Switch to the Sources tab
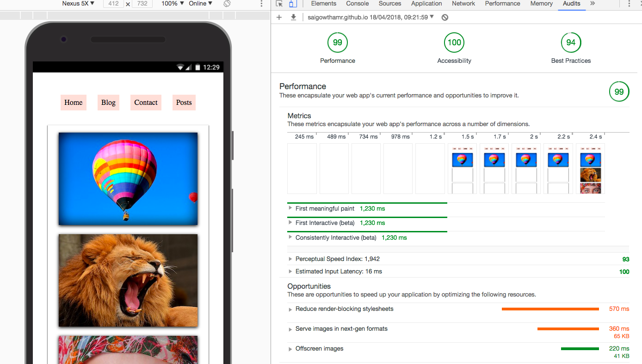Image resolution: width=642 pixels, height=364 pixels. tap(390, 4)
